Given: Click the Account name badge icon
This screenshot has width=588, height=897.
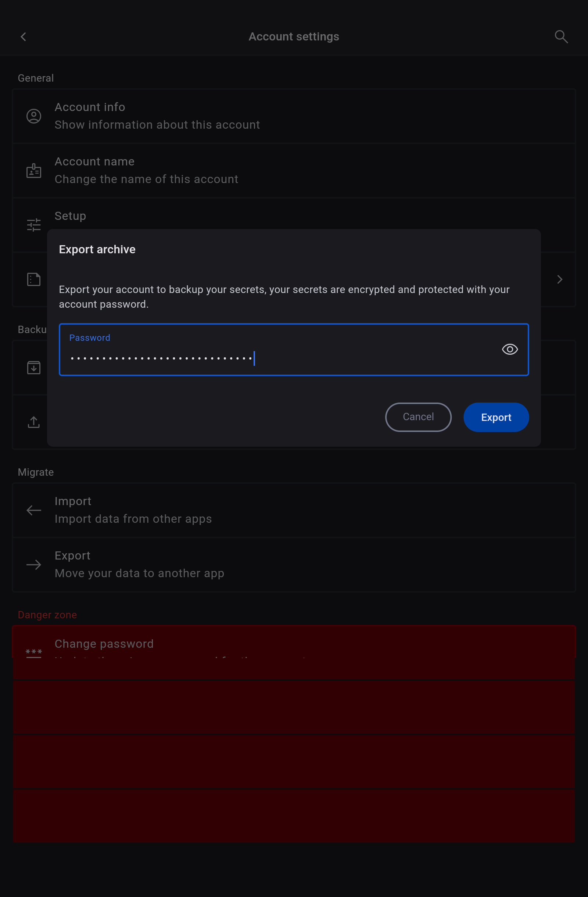Looking at the screenshot, I should 34,171.
